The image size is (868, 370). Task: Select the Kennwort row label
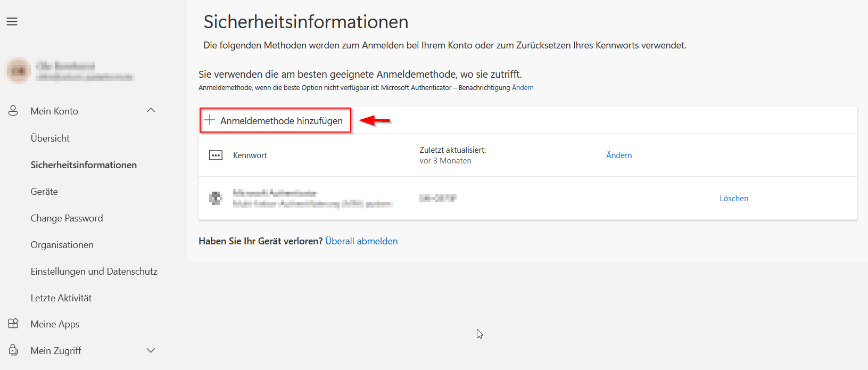pyautogui.click(x=250, y=155)
